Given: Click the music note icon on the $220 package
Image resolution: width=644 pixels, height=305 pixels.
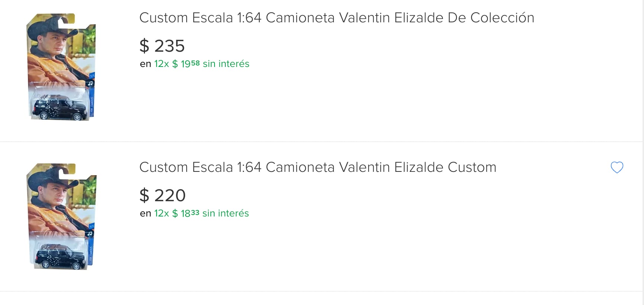Looking at the screenshot, I should click(x=90, y=234).
